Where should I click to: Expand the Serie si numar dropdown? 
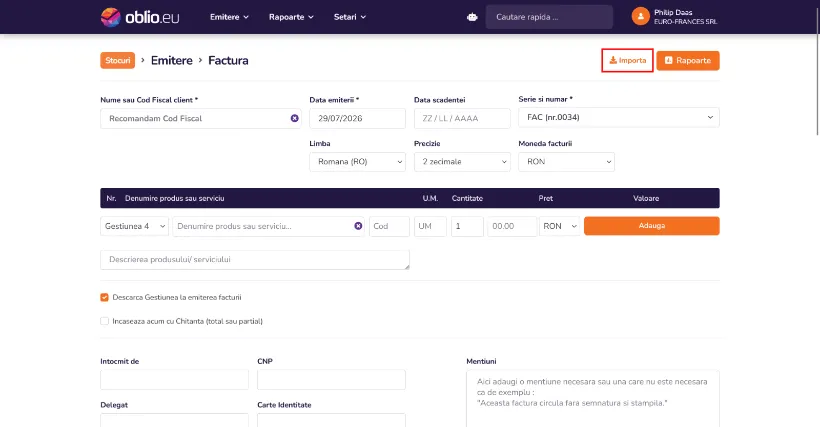619,118
